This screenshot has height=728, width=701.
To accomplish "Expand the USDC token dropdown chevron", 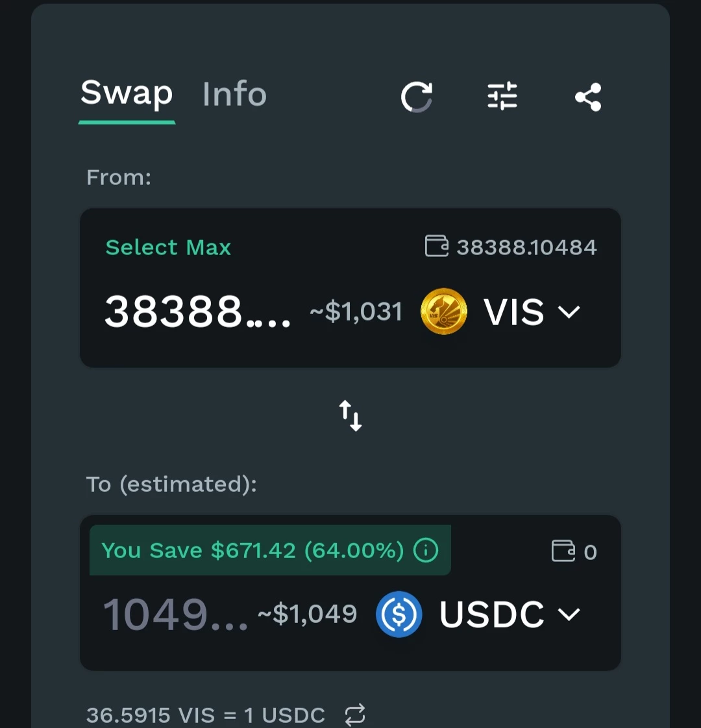I will click(569, 614).
